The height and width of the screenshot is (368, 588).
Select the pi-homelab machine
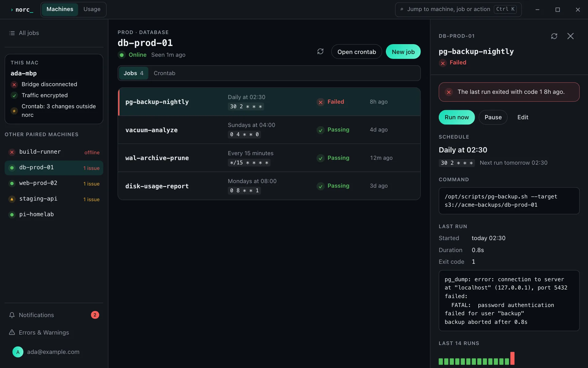[x=54, y=215]
